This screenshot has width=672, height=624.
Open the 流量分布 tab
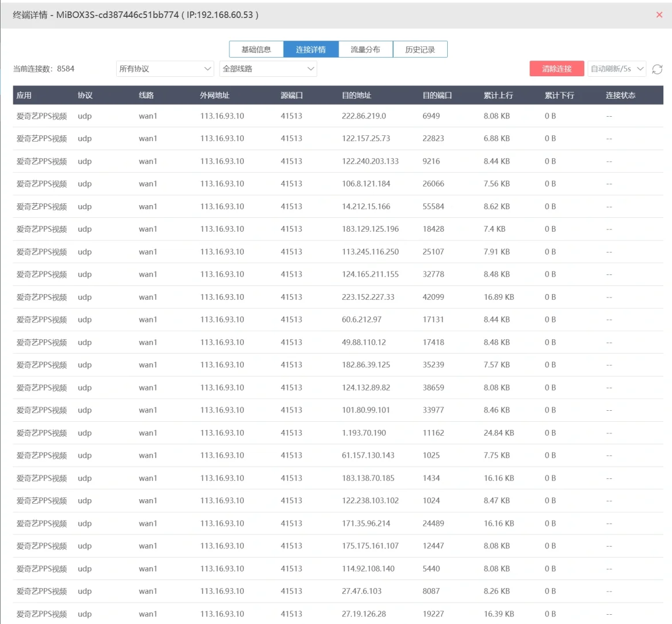tap(366, 49)
